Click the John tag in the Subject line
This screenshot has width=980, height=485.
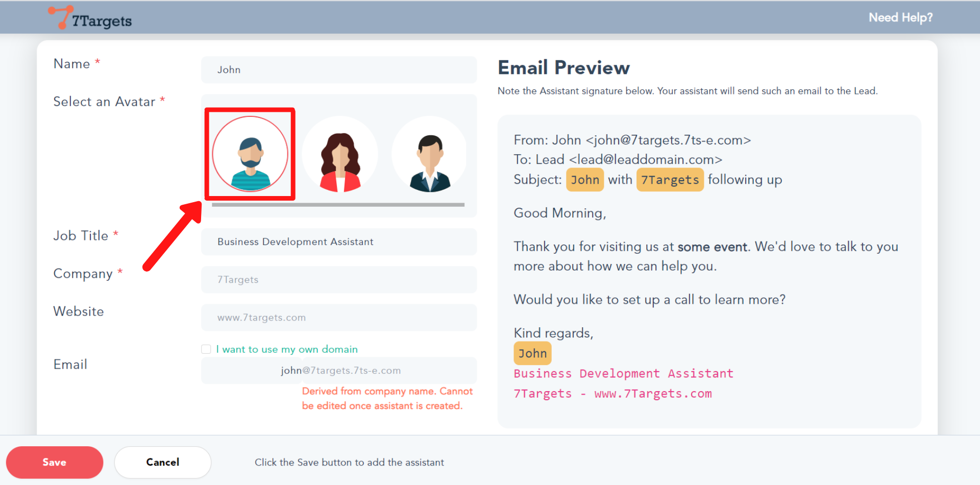tap(584, 180)
